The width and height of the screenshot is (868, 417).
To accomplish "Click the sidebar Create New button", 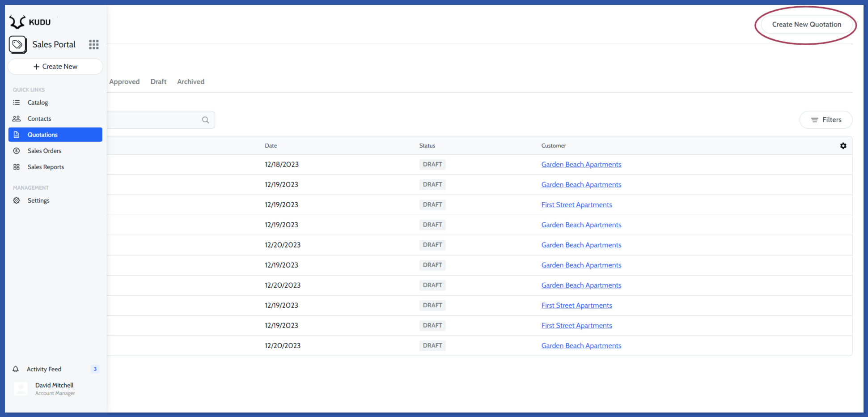I will click(x=55, y=67).
